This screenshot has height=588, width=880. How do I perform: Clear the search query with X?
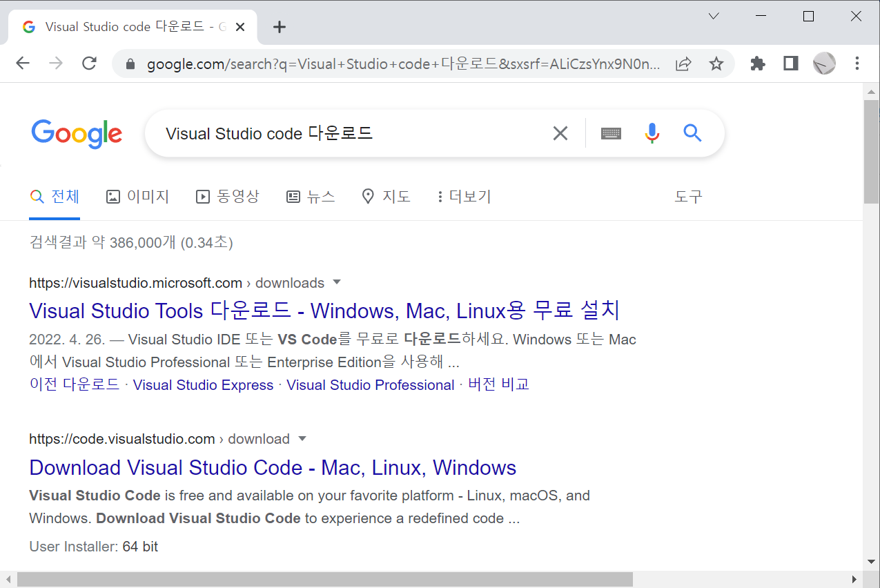[x=560, y=133]
